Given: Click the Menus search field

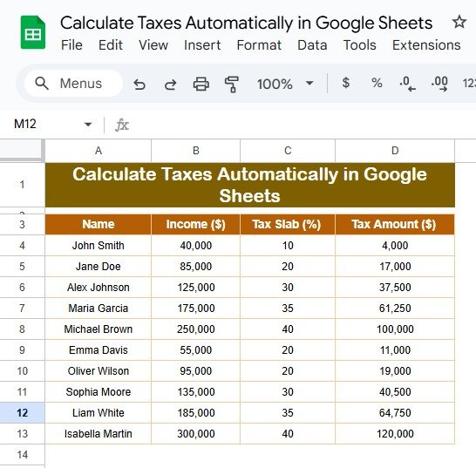Looking at the screenshot, I should (x=74, y=83).
